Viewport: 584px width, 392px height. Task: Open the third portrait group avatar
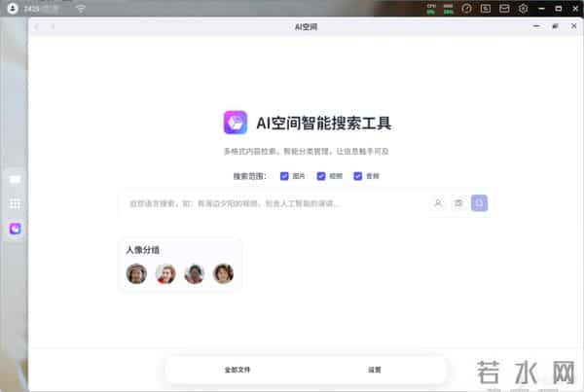pyautogui.click(x=195, y=273)
